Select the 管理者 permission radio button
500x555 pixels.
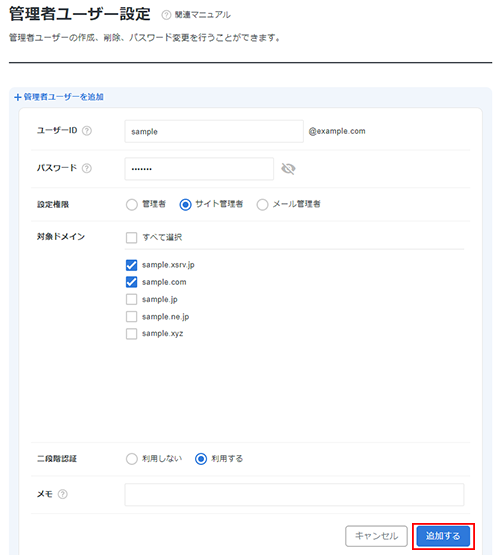tap(132, 205)
